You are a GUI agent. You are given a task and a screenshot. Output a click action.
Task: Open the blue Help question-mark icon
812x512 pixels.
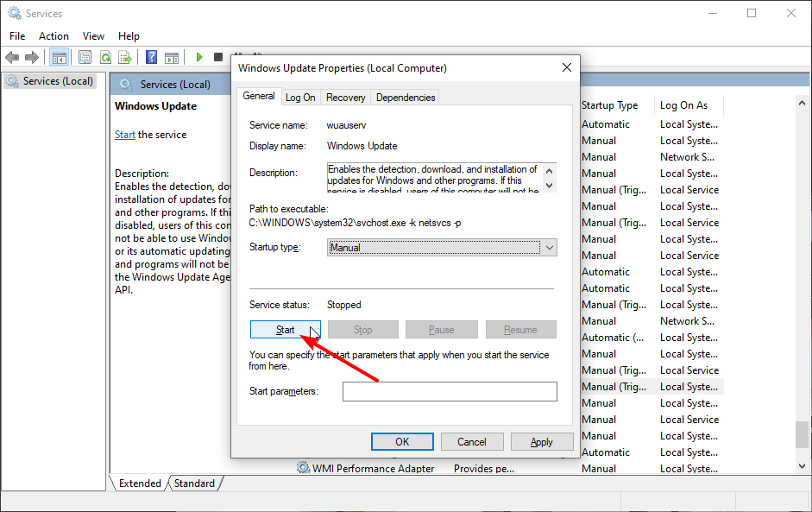pos(151,57)
